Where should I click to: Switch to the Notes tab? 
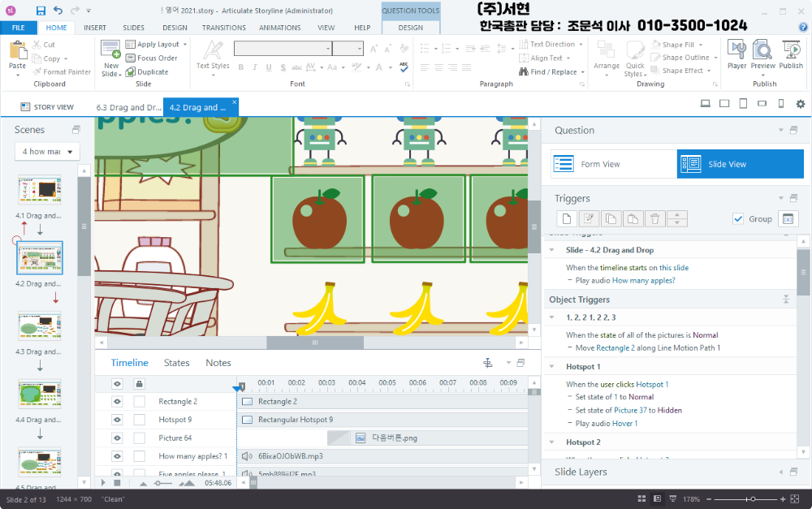(218, 363)
